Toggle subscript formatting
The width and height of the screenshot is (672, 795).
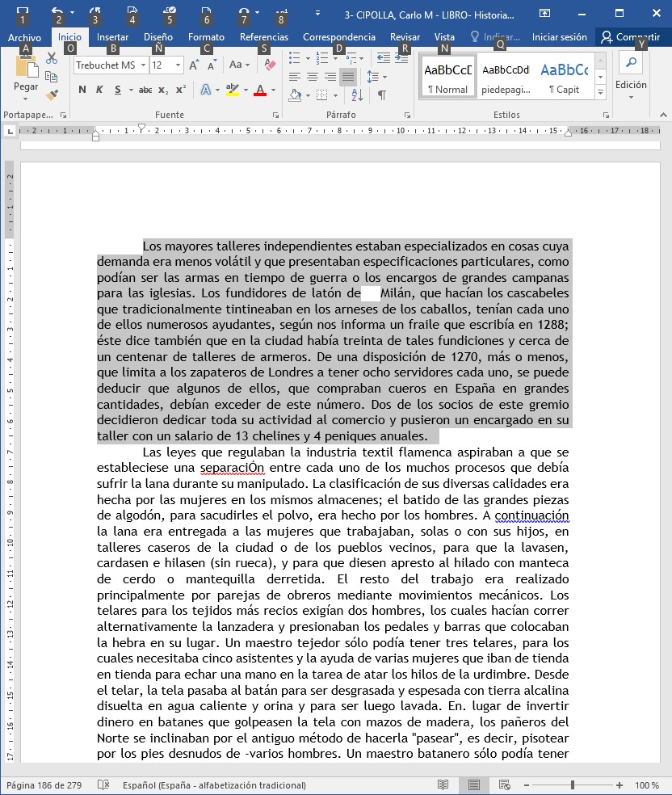[x=162, y=90]
